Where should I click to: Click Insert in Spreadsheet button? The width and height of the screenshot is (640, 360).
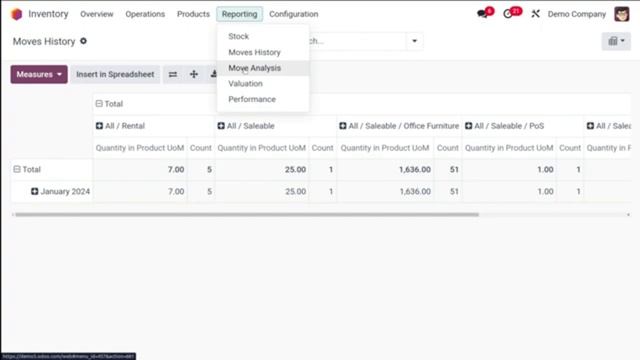click(x=115, y=74)
